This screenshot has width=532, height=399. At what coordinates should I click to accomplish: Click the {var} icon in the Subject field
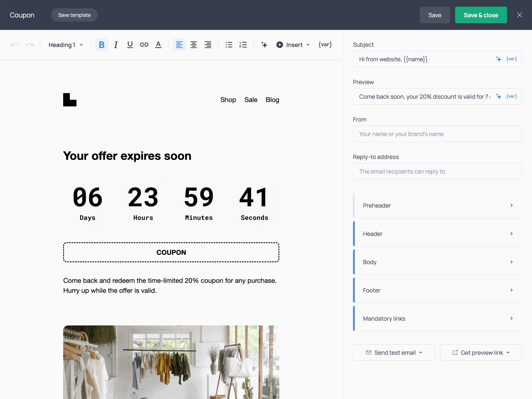pos(511,59)
